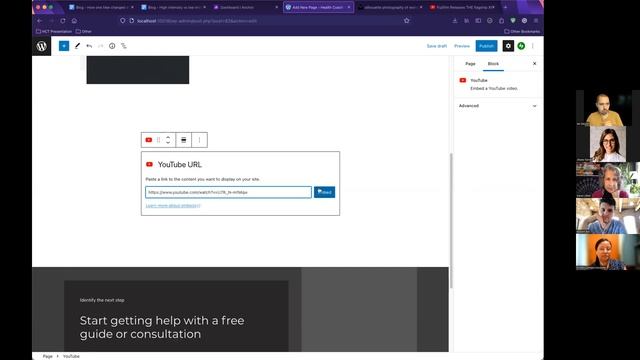Click the Embed button

click(x=324, y=192)
